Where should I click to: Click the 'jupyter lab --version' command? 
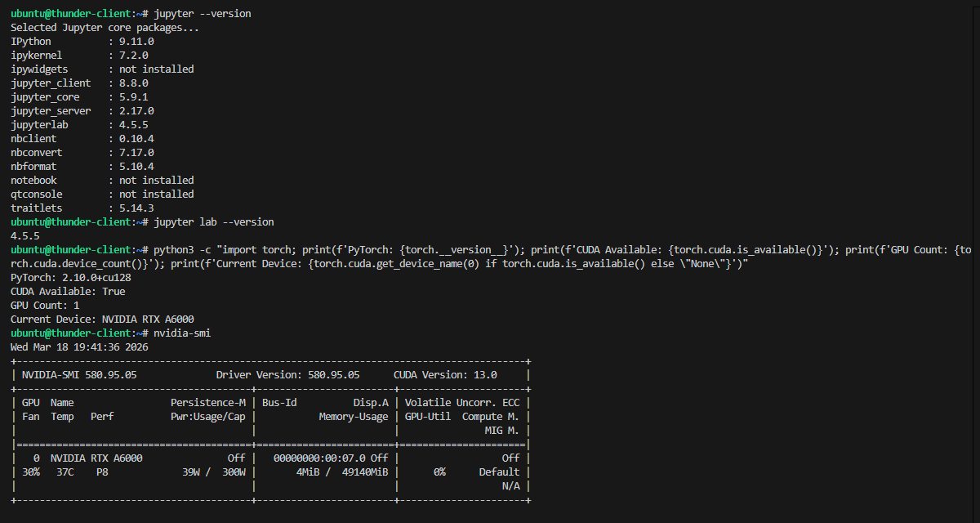(214, 222)
